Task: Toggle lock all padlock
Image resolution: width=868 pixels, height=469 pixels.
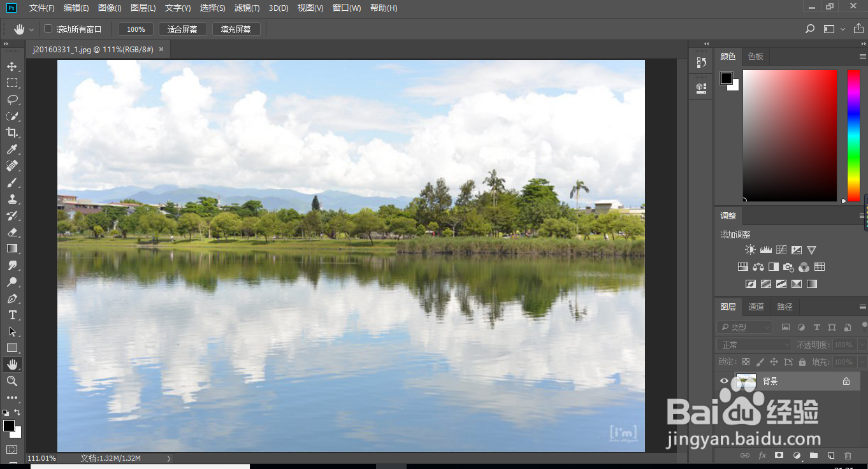Action: [x=802, y=362]
